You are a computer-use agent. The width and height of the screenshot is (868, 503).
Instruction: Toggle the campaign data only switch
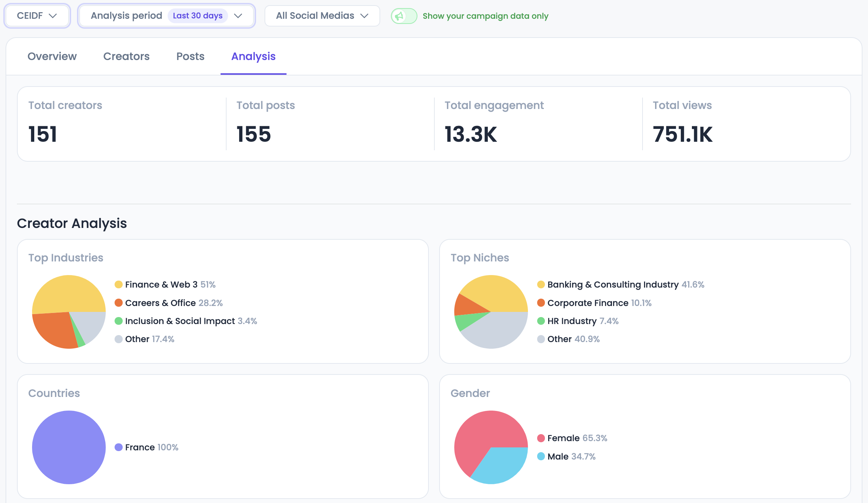pos(404,16)
